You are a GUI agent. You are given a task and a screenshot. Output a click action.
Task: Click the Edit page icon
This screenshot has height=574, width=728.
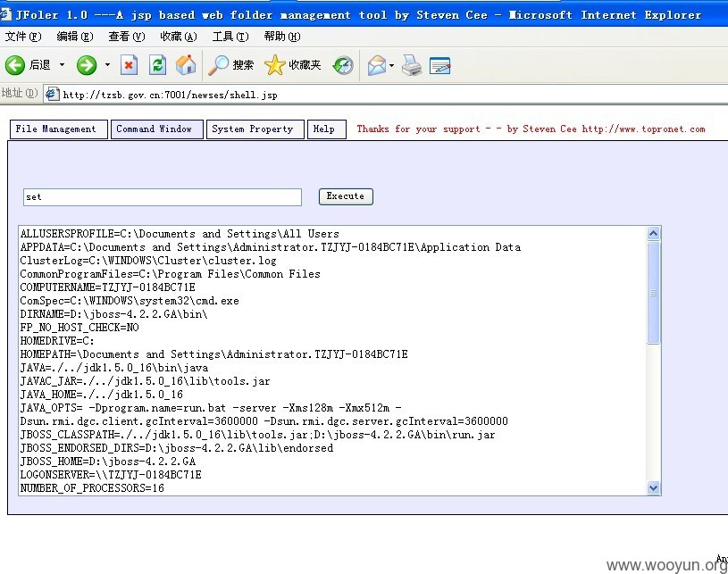pos(439,65)
